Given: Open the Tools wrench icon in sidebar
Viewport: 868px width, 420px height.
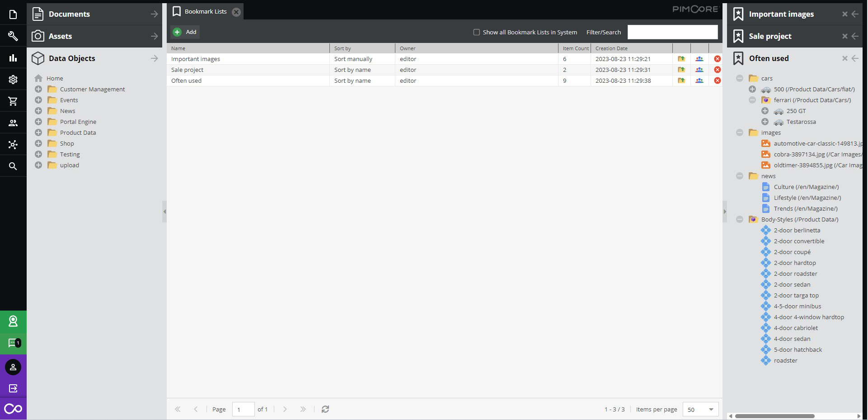Looking at the screenshot, I should tap(13, 36).
